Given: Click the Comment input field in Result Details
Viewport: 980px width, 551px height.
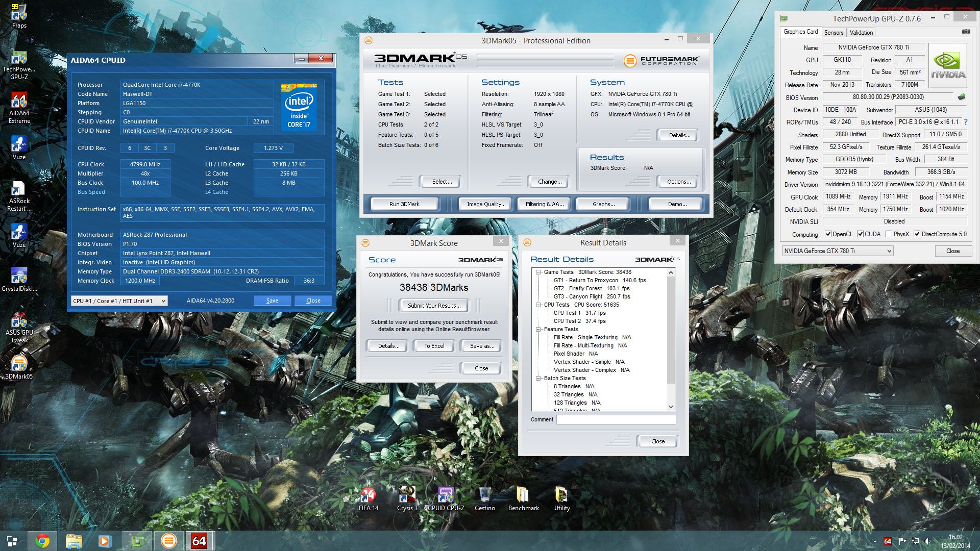Looking at the screenshot, I should coord(616,419).
